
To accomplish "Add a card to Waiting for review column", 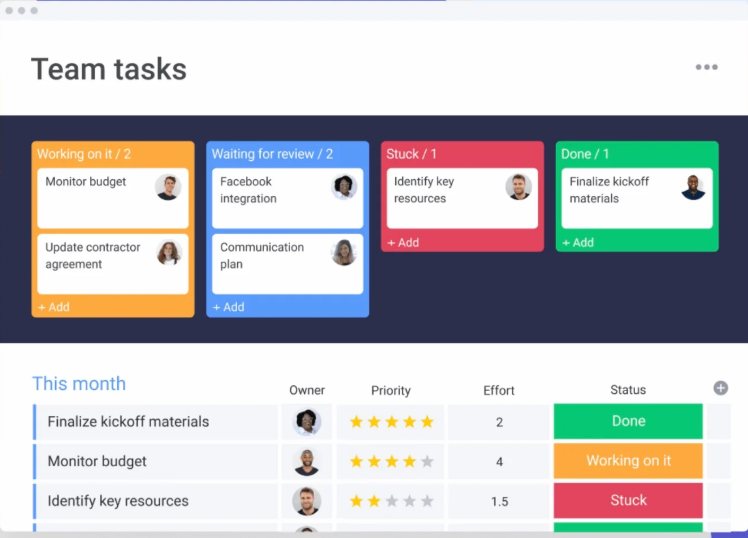I will (229, 307).
